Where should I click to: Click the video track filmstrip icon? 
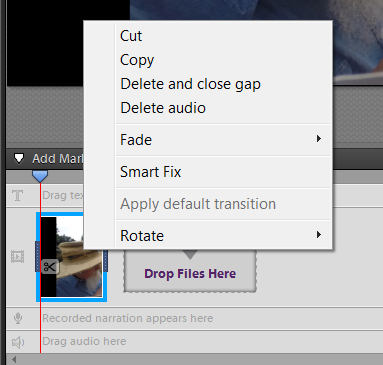pyautogui.click(x=18, y=257)
